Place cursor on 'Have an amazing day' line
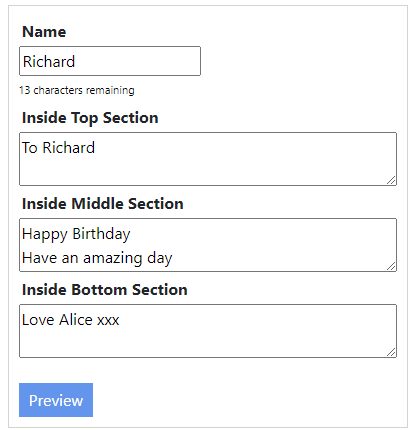 coord(97,258)
